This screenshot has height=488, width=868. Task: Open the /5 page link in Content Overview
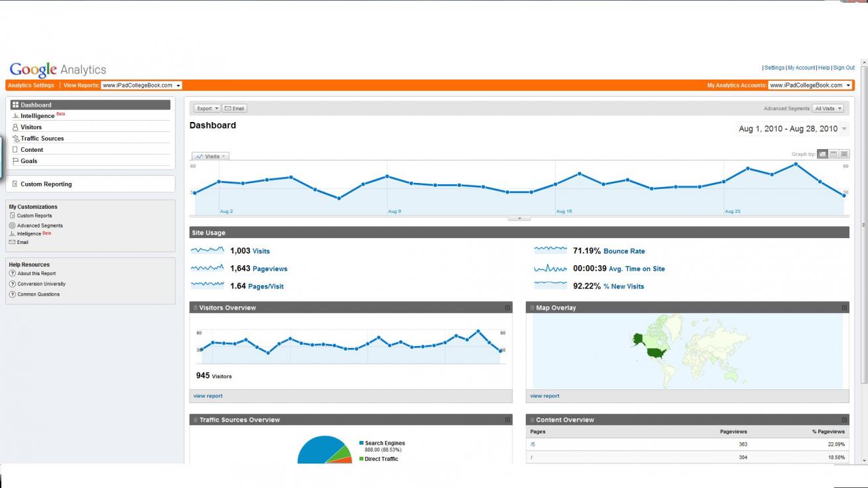[532, 444]
